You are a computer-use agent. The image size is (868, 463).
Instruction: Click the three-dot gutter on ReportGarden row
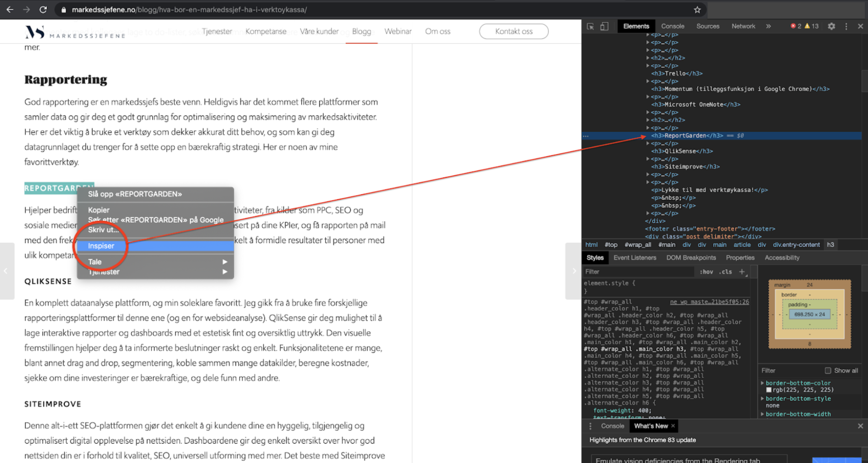click(x=586, y=136)
